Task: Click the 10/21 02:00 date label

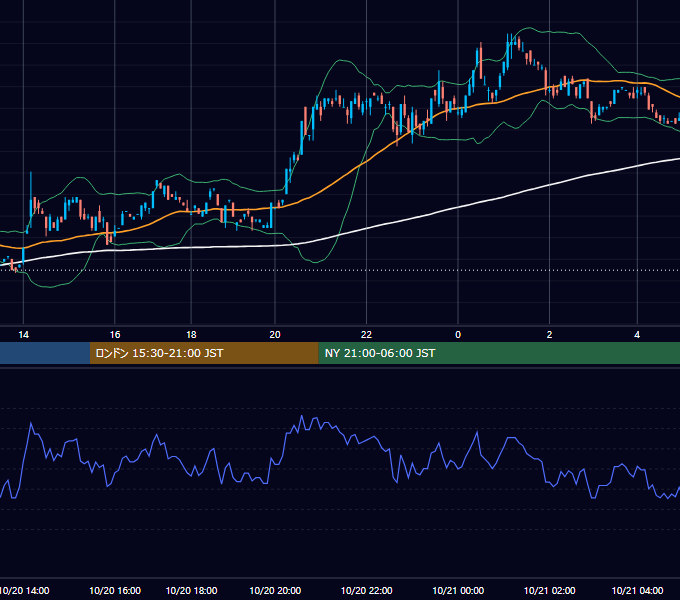Action: pos(549,590)
